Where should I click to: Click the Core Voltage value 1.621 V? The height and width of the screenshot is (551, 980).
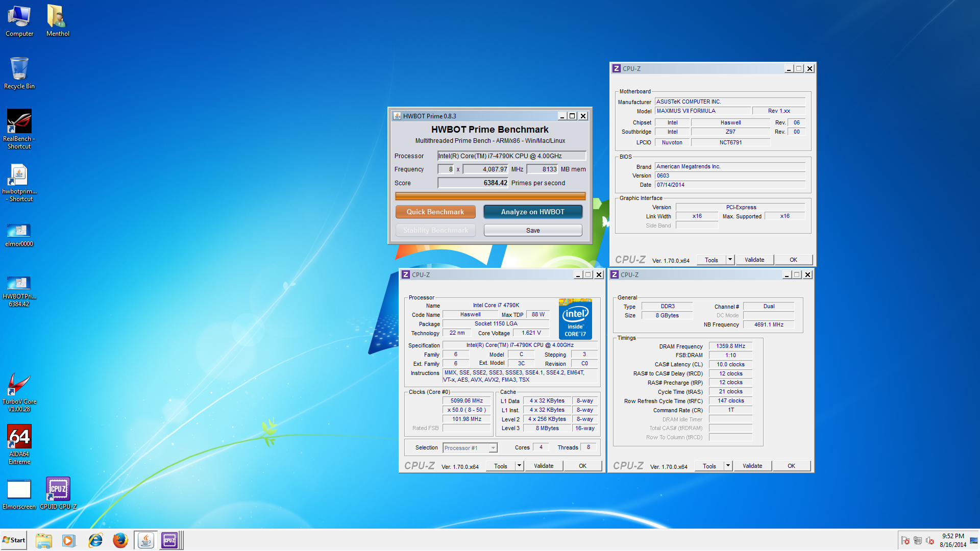point(531,333)
